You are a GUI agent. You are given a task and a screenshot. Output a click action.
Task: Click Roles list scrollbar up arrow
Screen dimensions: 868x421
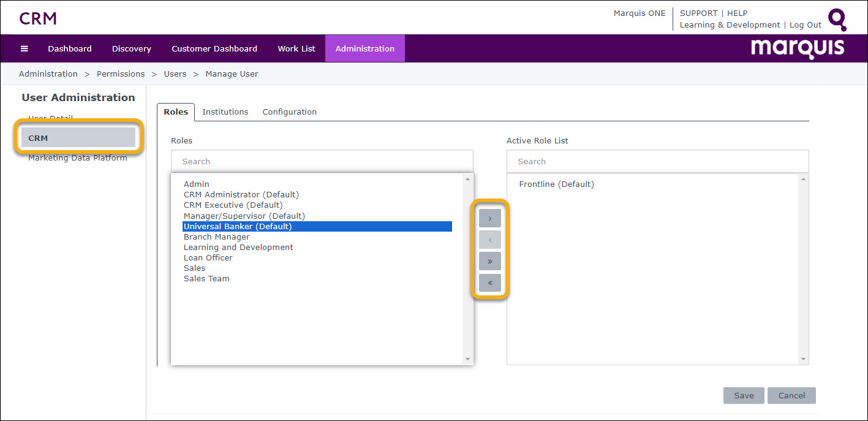(468, 179)
